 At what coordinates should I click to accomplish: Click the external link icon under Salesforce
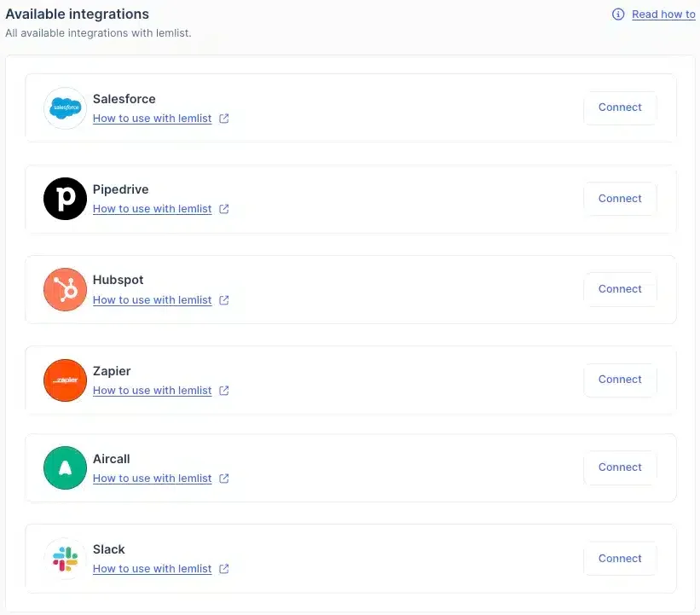pos(224,119)
